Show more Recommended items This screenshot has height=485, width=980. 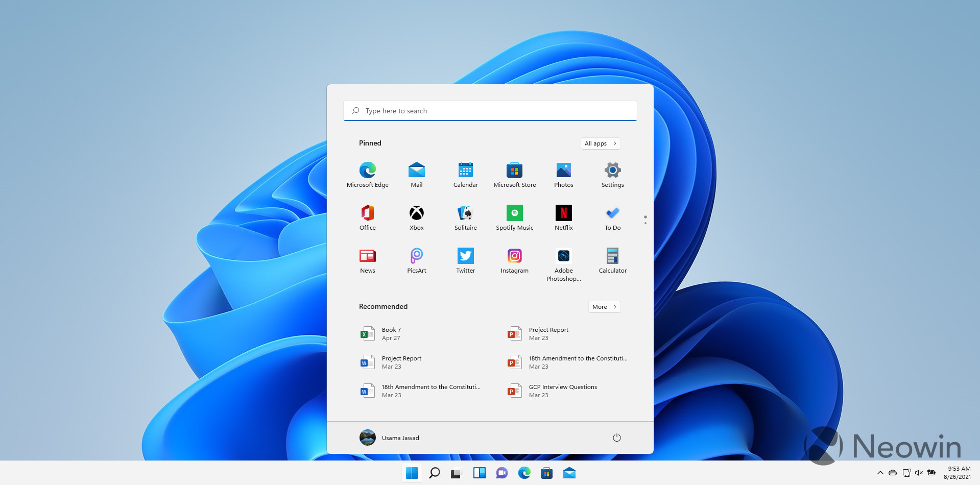pos(604,306)
